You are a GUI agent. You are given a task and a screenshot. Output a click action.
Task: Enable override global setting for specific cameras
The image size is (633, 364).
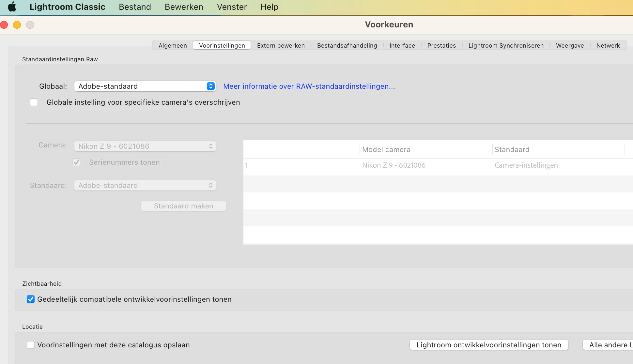tap(34, 102)
